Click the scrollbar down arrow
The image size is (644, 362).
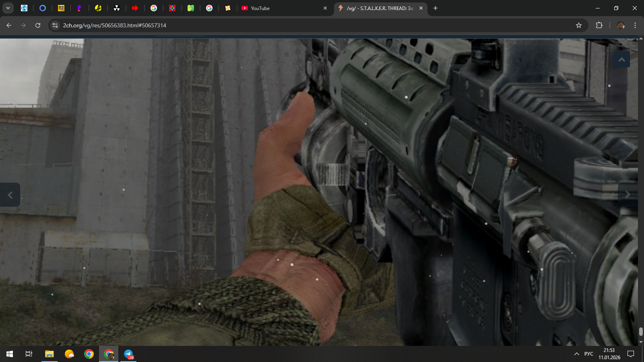point(641,342)
